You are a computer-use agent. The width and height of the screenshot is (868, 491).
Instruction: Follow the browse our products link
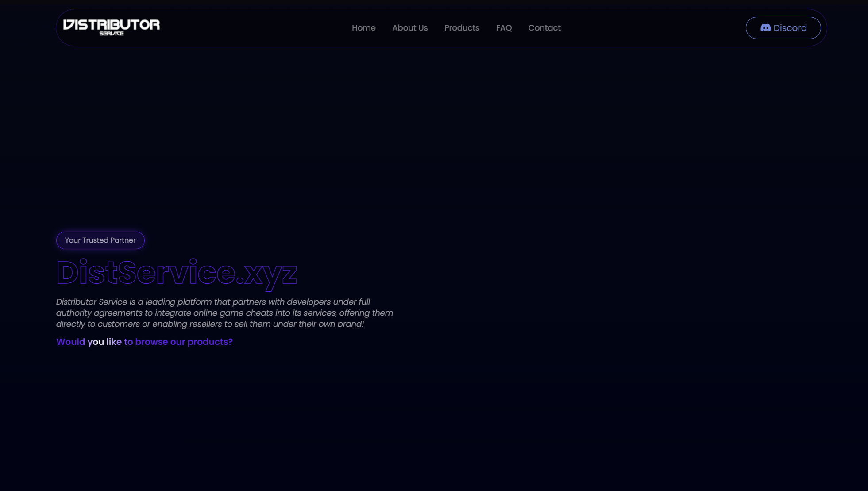(x=144, y=342)
